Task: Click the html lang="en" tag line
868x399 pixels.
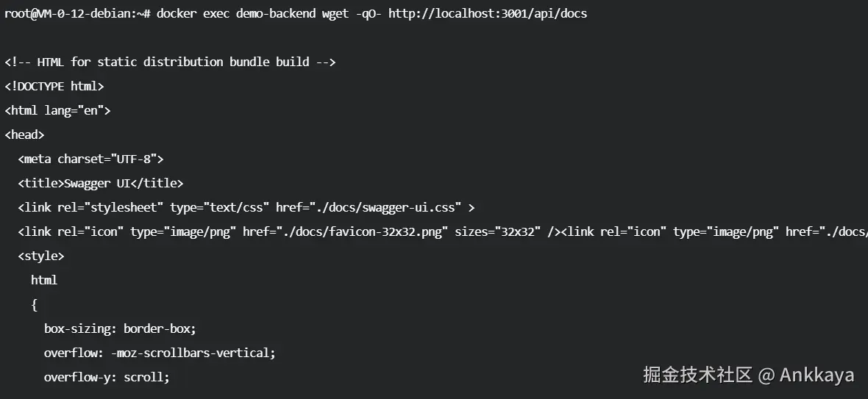Action: click(x=57, y=110)
